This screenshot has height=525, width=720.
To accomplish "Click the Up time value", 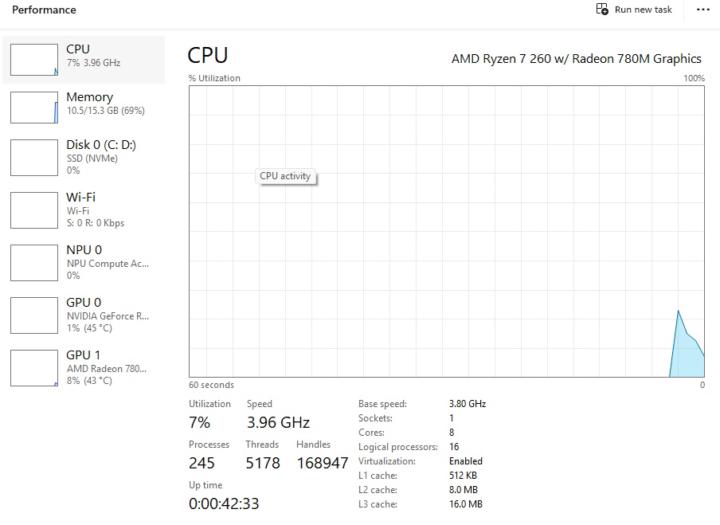I will pos(224,504).
